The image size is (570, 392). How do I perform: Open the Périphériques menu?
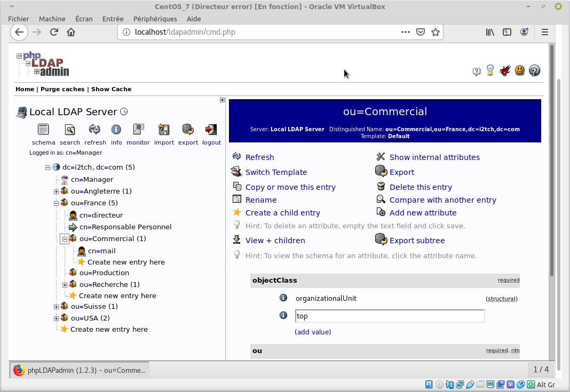[x=155, y=19]
